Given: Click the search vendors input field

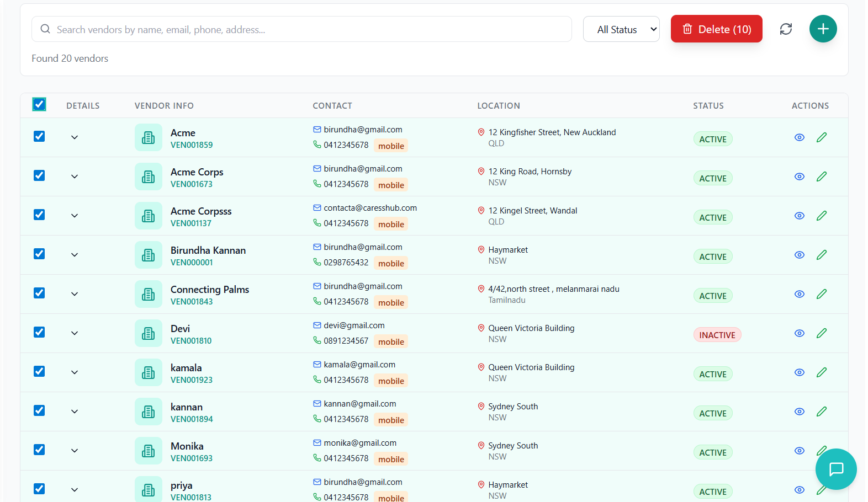Looking at the screenshot, I should tap(301, 29).
